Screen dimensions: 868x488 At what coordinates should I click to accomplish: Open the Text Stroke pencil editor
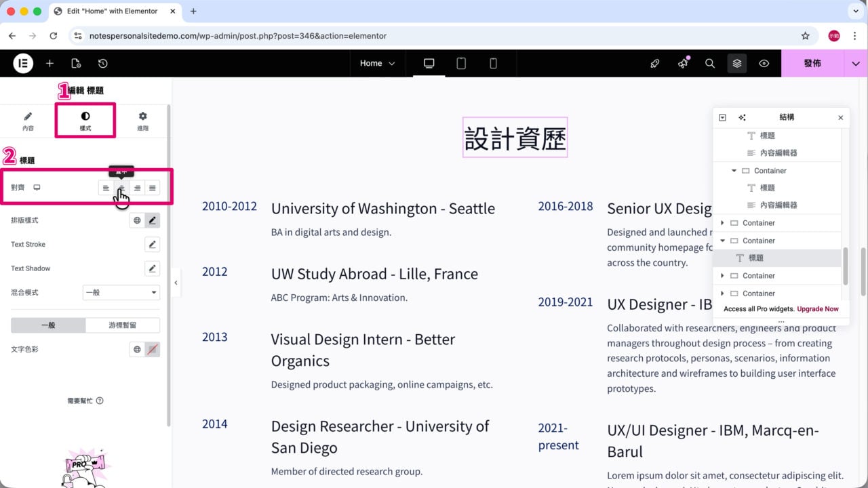coord(153,244)
